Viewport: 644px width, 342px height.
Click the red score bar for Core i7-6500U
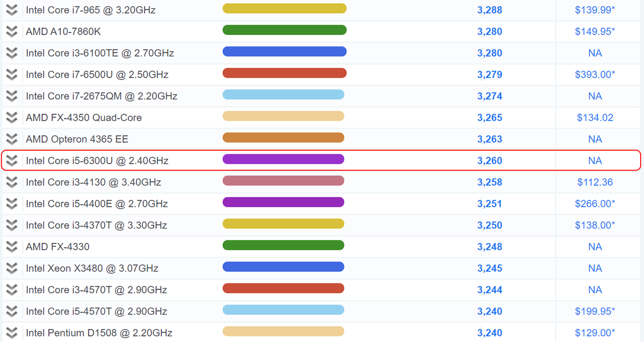click(284, 73)
